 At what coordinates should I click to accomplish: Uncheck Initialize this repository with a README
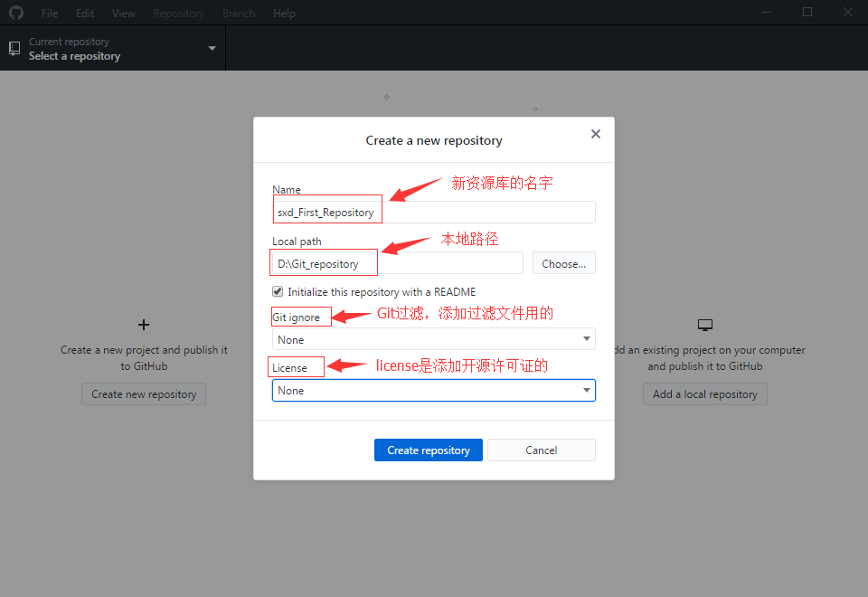pyautogui.click(x=278, y=291)
